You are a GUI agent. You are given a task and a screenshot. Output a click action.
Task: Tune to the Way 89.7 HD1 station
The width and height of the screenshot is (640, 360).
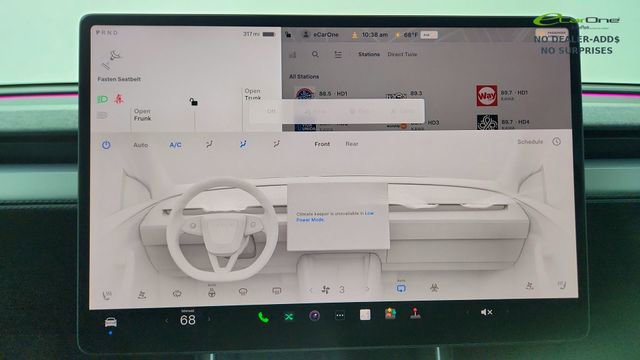coord(502,96)
